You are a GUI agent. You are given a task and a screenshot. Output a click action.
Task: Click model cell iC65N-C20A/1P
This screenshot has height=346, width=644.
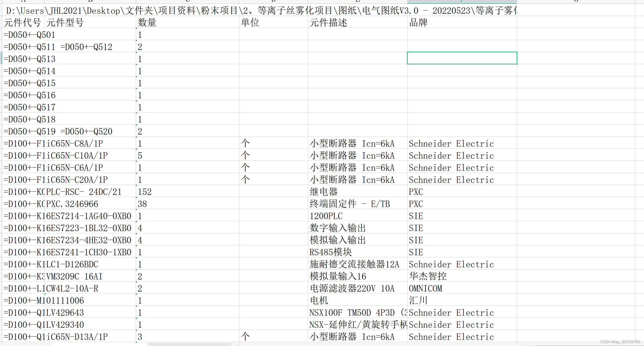pos(90,179)
